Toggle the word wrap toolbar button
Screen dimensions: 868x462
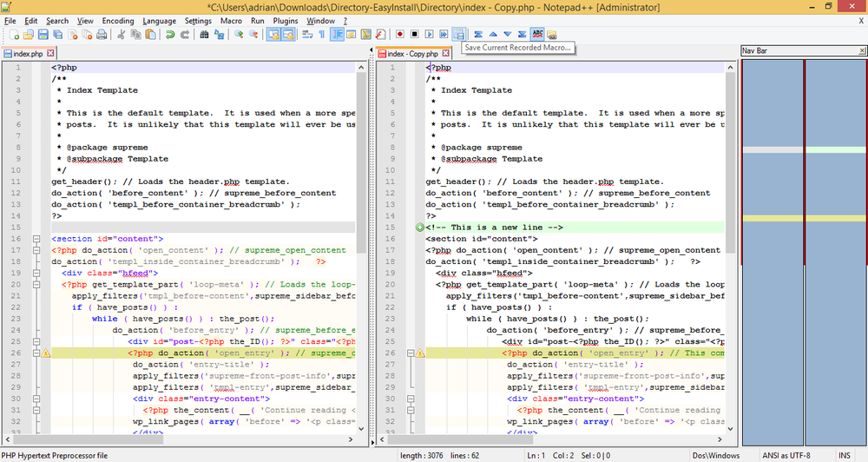coord(307,35)
